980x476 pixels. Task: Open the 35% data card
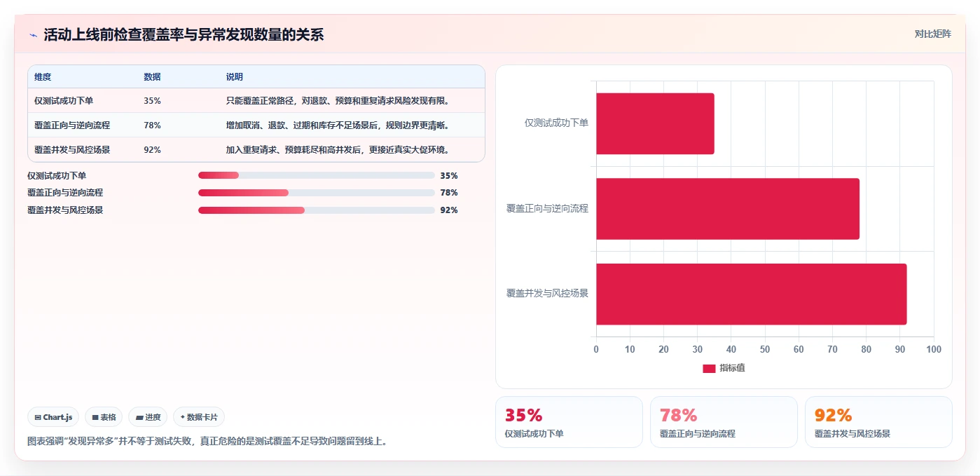[569, 422]
